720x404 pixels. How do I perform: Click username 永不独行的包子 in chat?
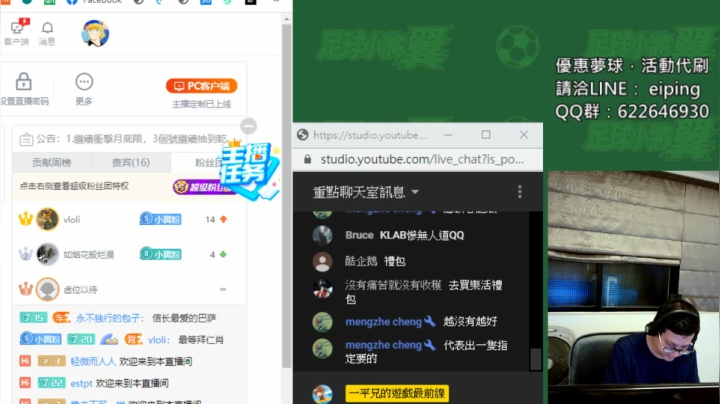pyautogui.click(x=110, y=318)
